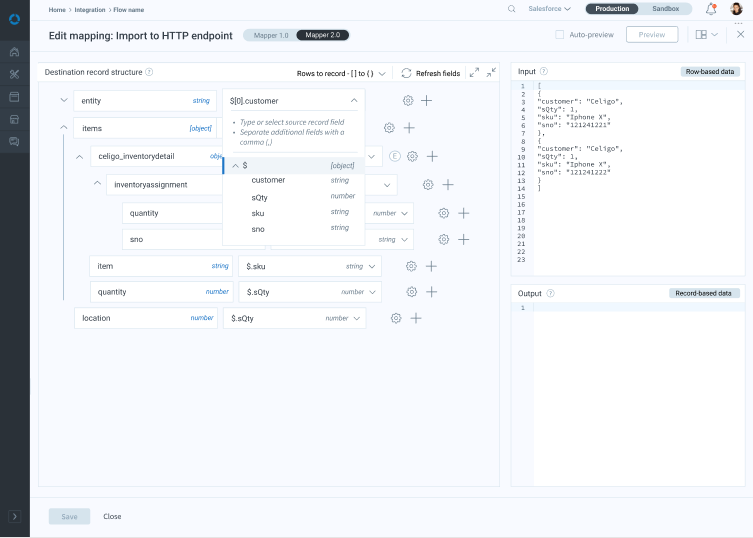Collapse the items object row
The image size is (753, 538).
(64, 128)
